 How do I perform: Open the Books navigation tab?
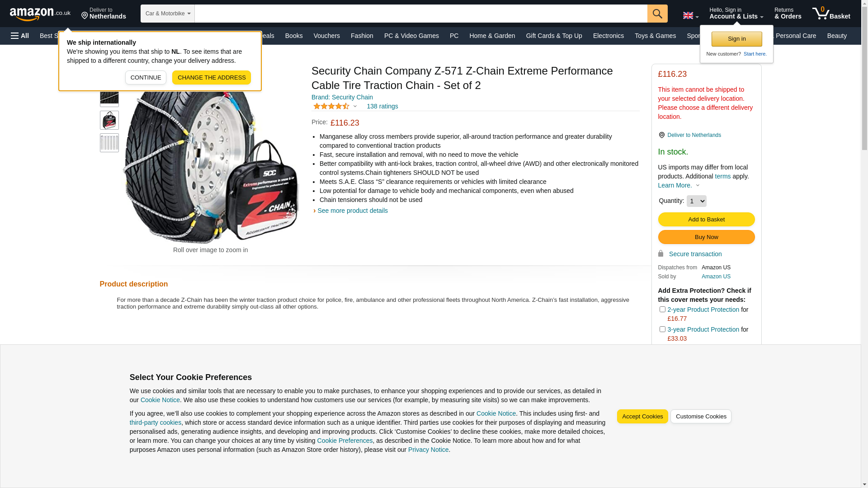click(294, 36)
